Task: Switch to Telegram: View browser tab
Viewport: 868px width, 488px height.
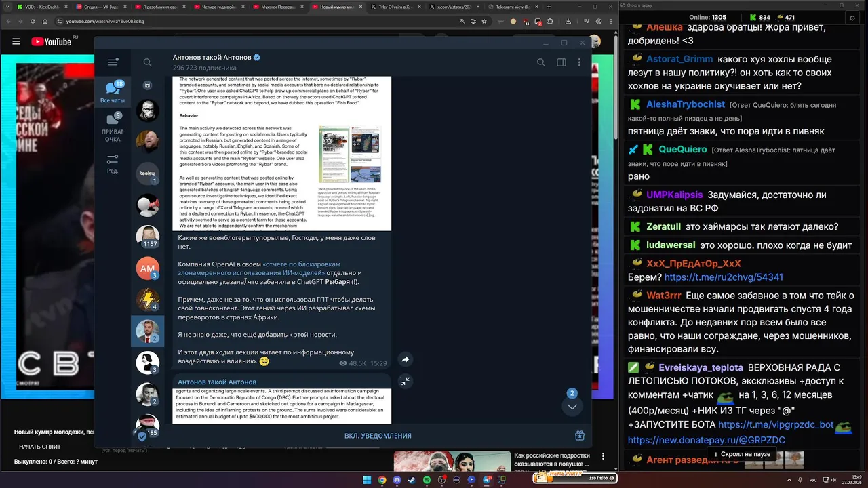Action: click(513, 7)
